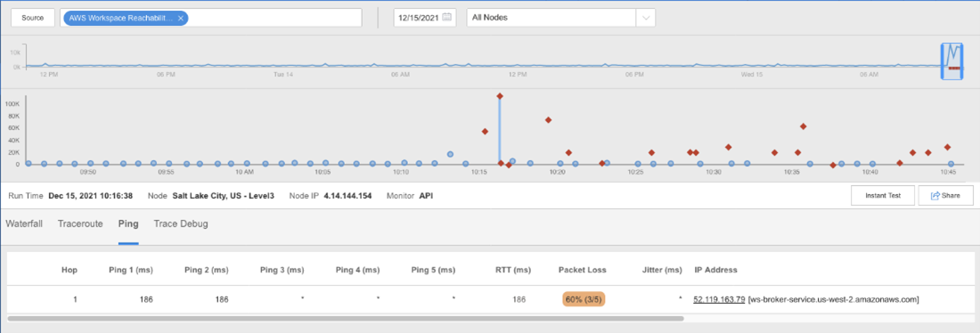Select the highest red diamond data point

(500, 95)
